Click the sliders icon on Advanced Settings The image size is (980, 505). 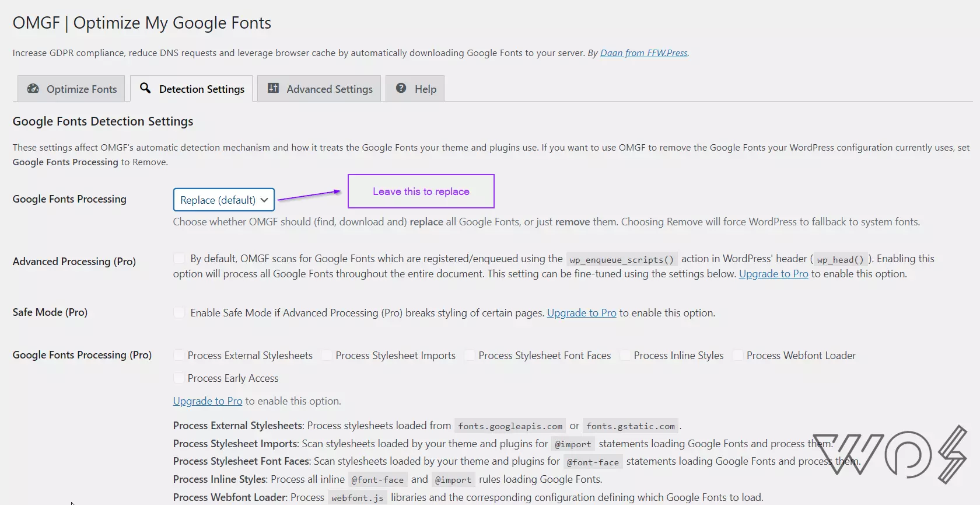pyautogui.click(x=273, y=88)
